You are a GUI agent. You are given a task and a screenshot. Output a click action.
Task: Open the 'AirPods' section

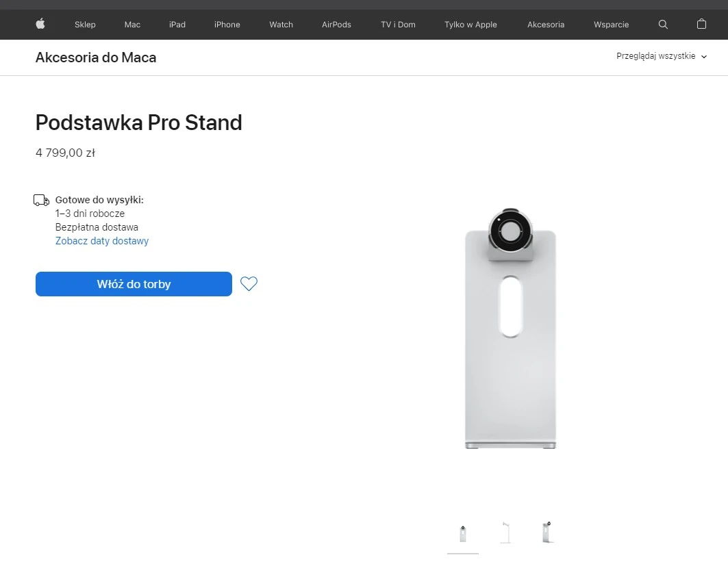tap(336, 24)
